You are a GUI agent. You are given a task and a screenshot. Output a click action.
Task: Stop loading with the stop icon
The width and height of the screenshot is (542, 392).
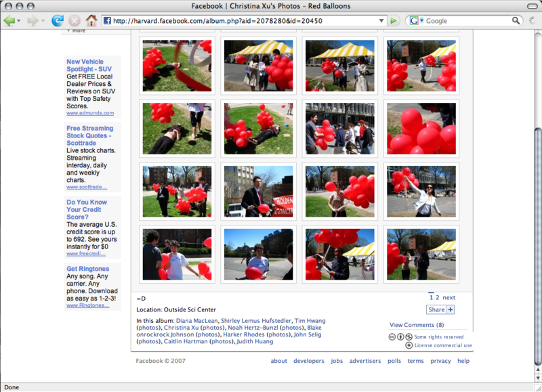pyautogui.click(x=75, y=21)
